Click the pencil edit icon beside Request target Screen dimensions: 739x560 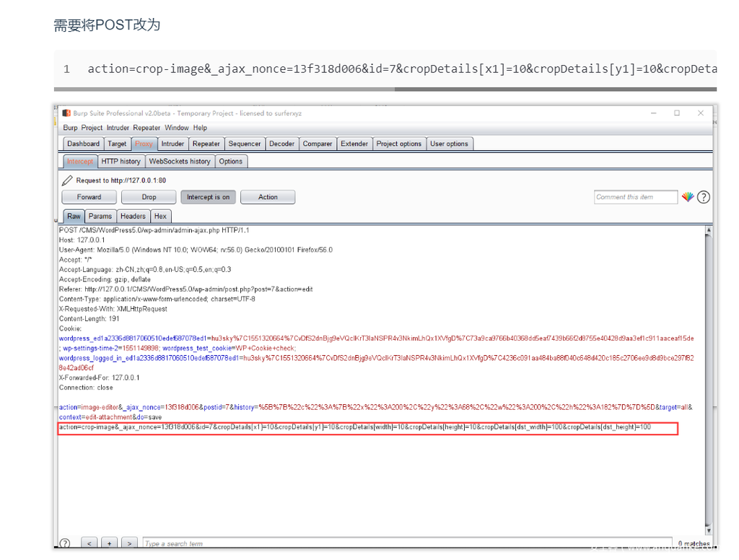pos(67,180)
